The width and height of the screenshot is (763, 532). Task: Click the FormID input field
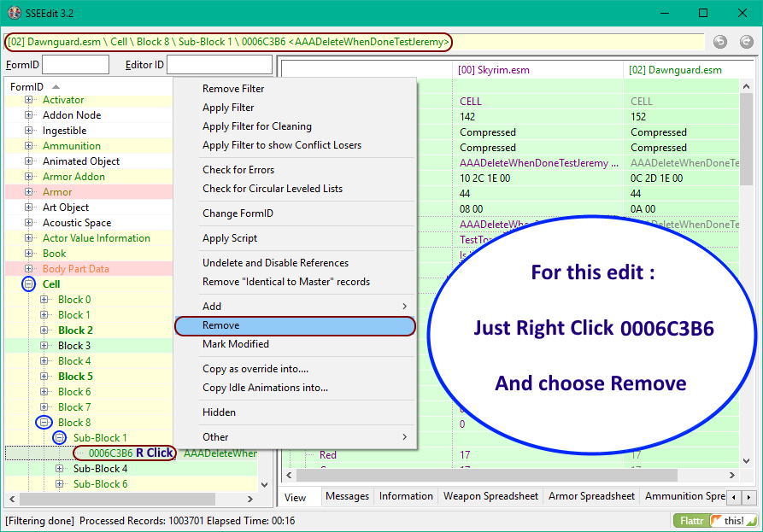(75, 65)
